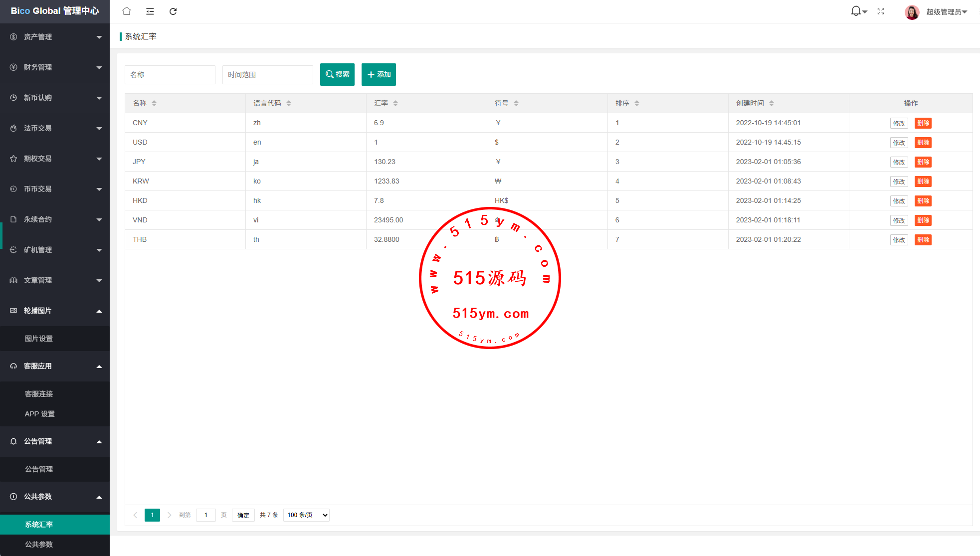Click the fullscreen toggle icon

tap(881, 11)
